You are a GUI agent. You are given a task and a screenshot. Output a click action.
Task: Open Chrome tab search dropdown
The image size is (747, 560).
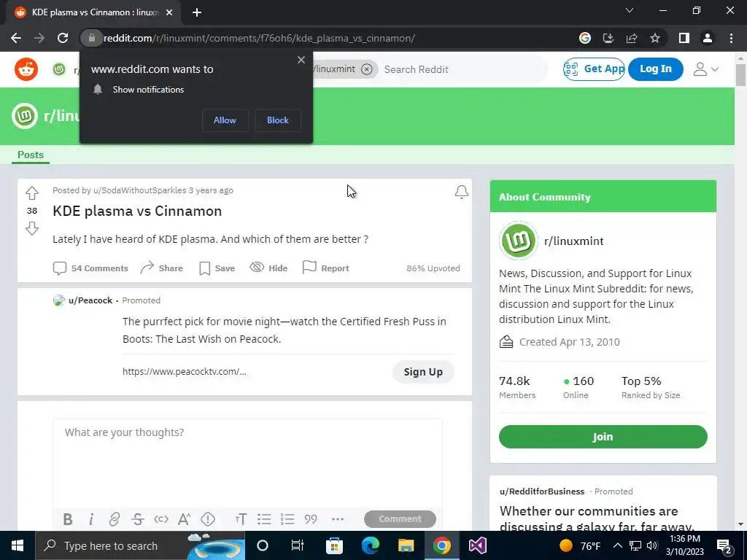point(630,10)
